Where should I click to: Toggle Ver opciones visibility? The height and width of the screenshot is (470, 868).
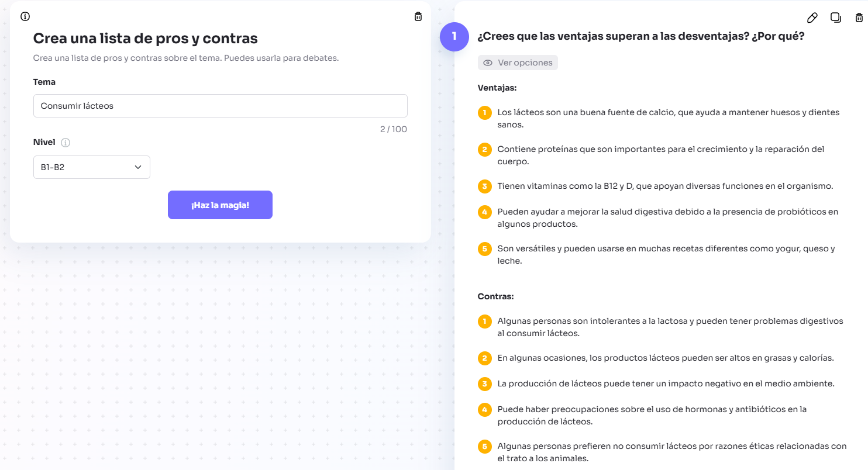pos(518,63)
